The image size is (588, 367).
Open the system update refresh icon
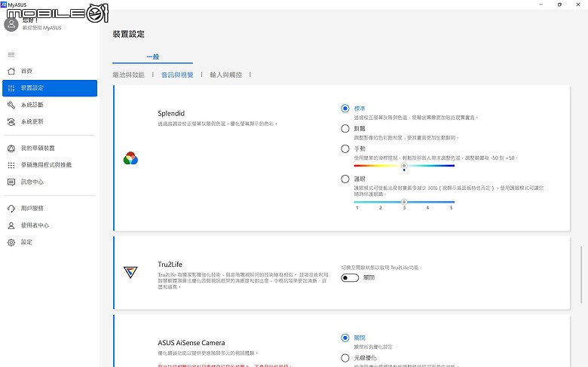point(11,122)
